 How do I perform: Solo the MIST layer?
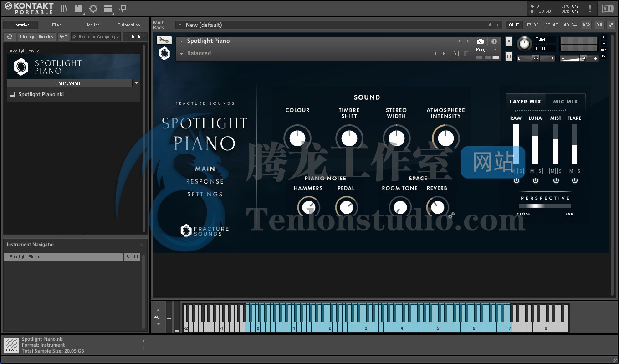coord(560,171)
